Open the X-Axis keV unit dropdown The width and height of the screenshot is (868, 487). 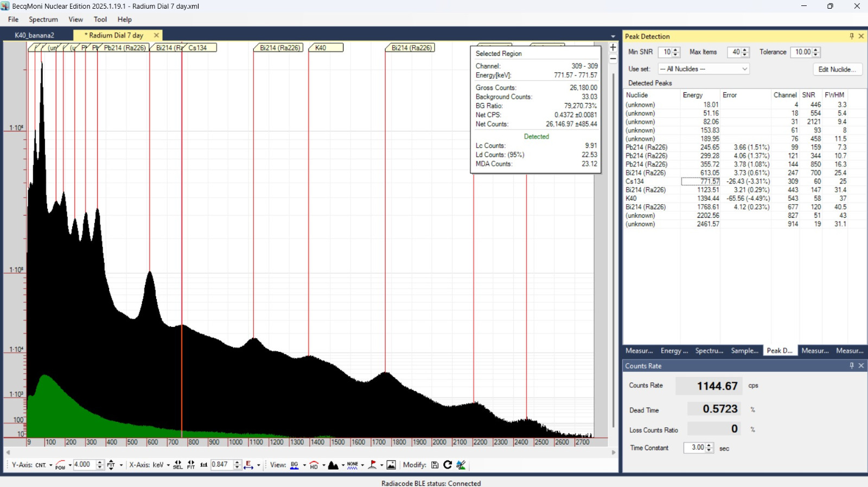(x=168, y=465)
